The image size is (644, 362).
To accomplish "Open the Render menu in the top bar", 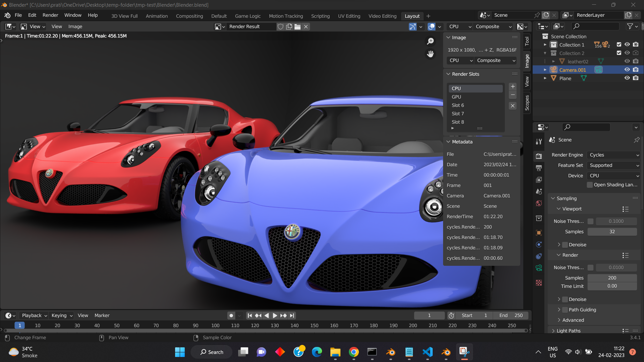I will click(50, 15).
